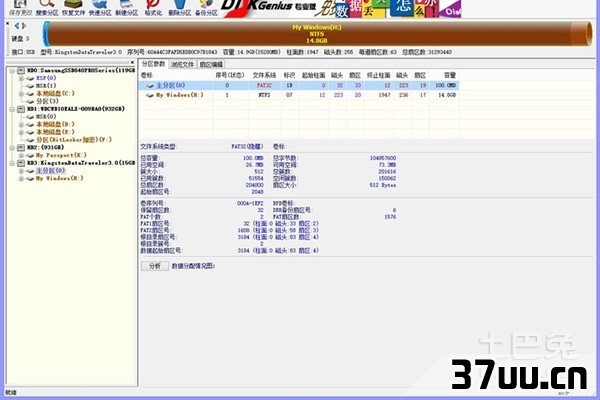Click the 14.8GB capacity cell
Screen dimensions: 600x400
tap(447, 95)
